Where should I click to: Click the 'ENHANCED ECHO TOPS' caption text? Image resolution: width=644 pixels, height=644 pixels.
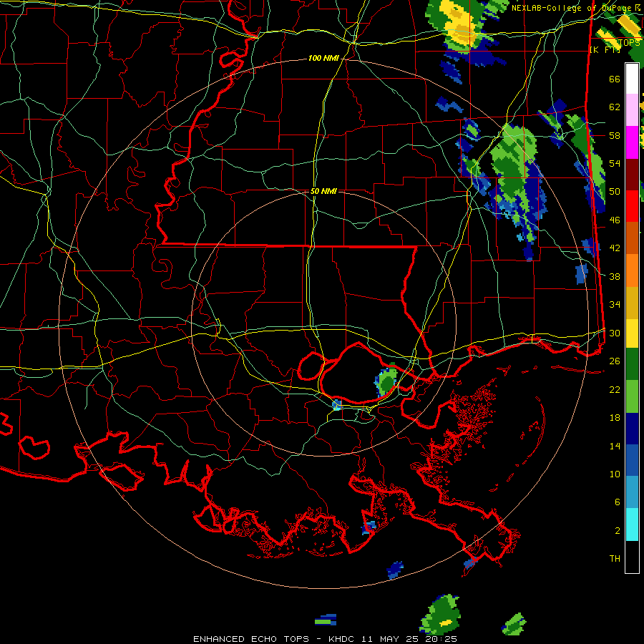251,639
